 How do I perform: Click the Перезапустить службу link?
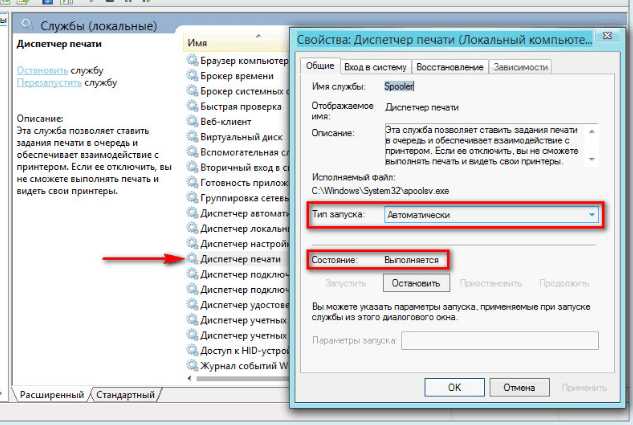point(48,83)
